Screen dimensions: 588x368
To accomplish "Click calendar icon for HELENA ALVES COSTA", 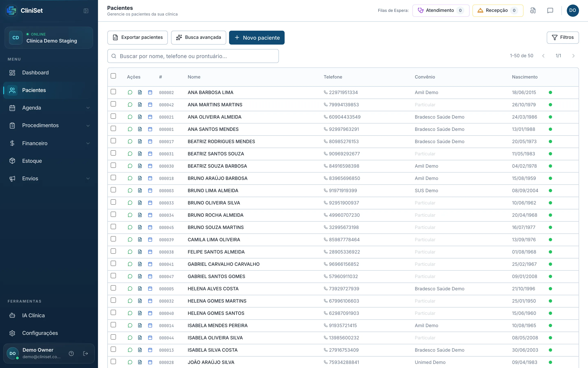I will 150,289.
